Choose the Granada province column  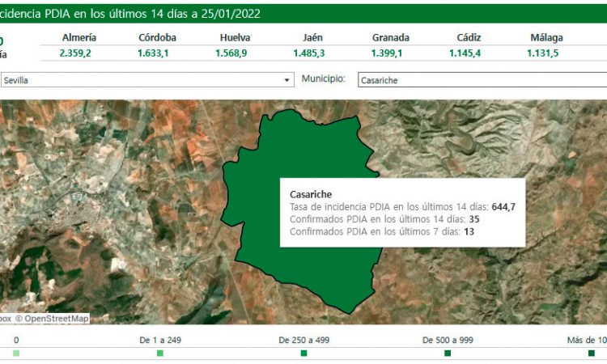click(390, 37)
